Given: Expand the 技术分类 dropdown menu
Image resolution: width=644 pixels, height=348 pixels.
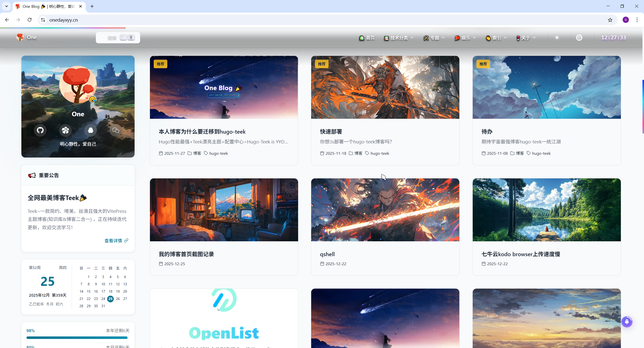Looking at the screenshot, I should [399, 38].
